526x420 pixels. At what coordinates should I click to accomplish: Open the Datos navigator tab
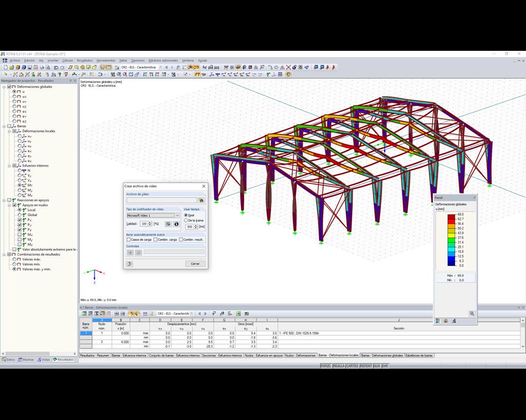click(x=8, y=359)
